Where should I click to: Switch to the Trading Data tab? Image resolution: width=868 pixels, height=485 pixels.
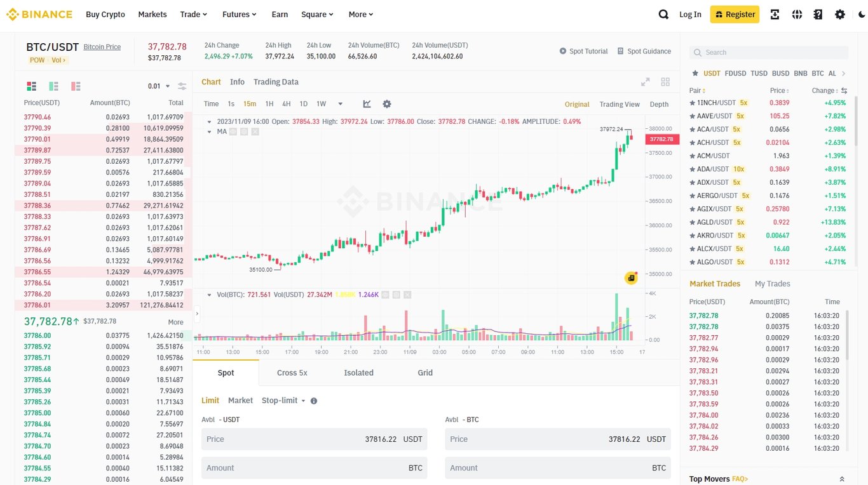point(276,81)
